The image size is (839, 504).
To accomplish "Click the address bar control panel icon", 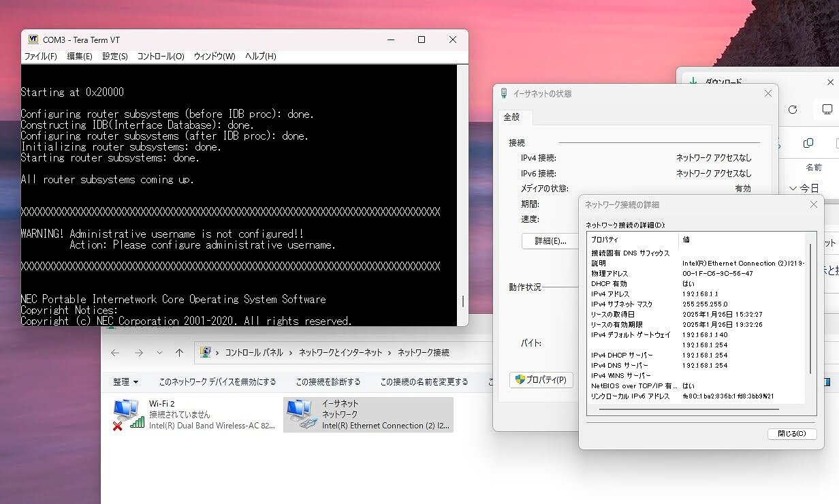I will pos(205,352).
